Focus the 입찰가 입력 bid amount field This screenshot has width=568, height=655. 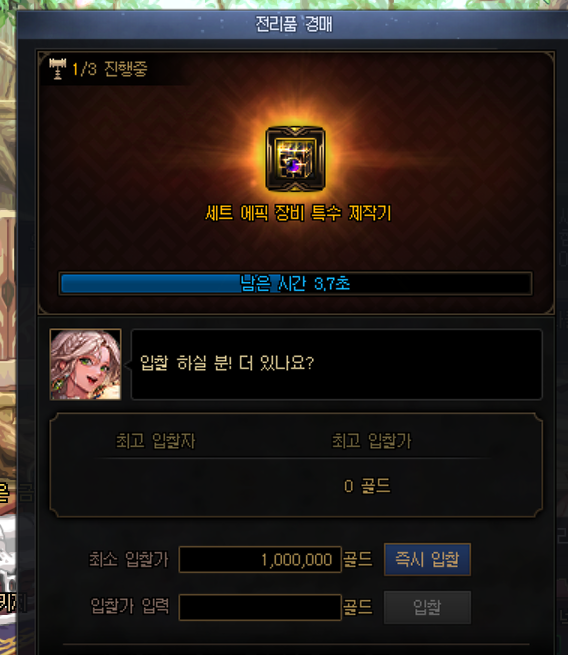pos(260,607)
